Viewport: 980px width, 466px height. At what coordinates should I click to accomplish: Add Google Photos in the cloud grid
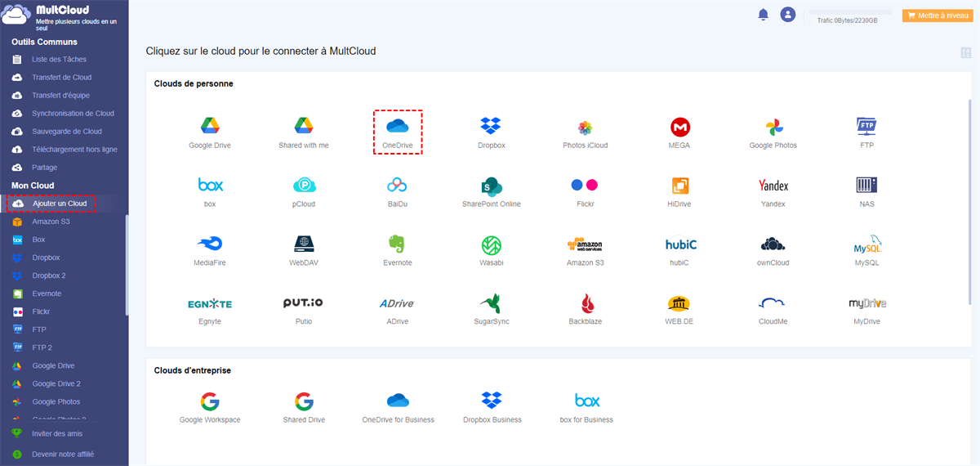tap(773, 133)
